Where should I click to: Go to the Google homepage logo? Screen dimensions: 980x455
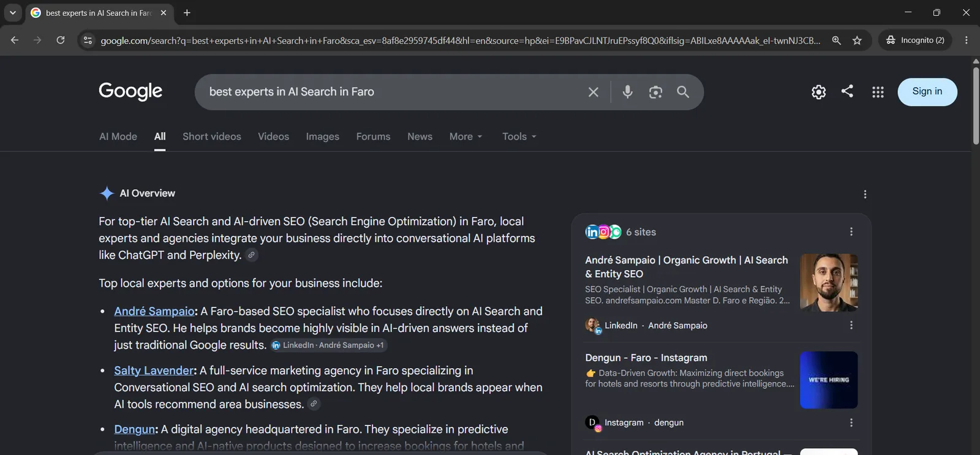(130, 91)
